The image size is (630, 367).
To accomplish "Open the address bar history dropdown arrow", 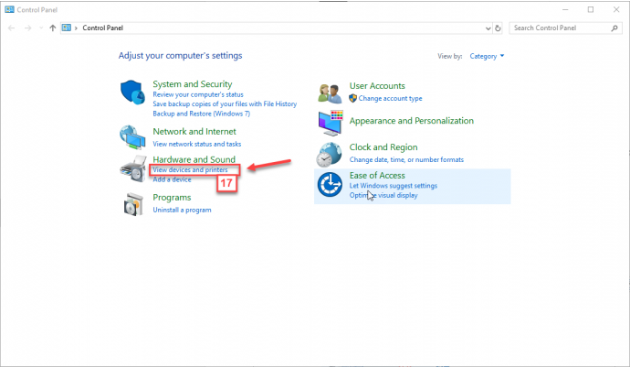I will point(488,28).
